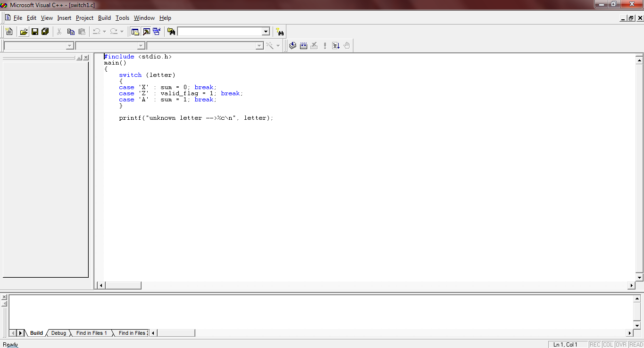Click the New Text File icon
The image size is (644, 348).
coord(9,32)
